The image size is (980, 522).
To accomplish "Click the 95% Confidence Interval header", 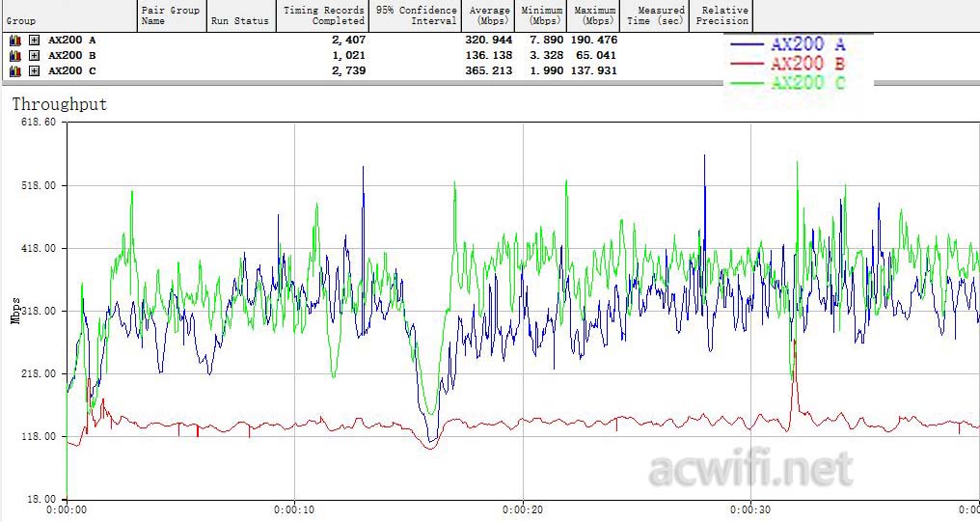I will [x=416, y=15].
